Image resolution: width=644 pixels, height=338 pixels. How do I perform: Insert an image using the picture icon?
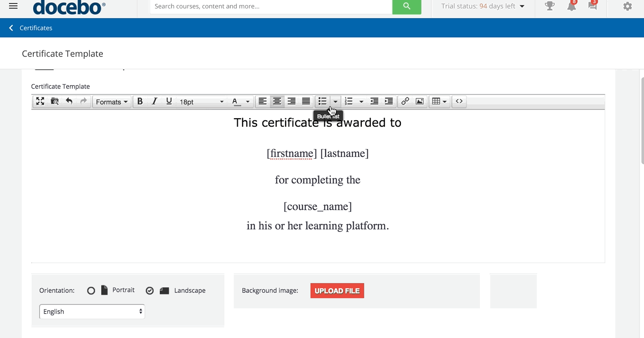[420, 101]
